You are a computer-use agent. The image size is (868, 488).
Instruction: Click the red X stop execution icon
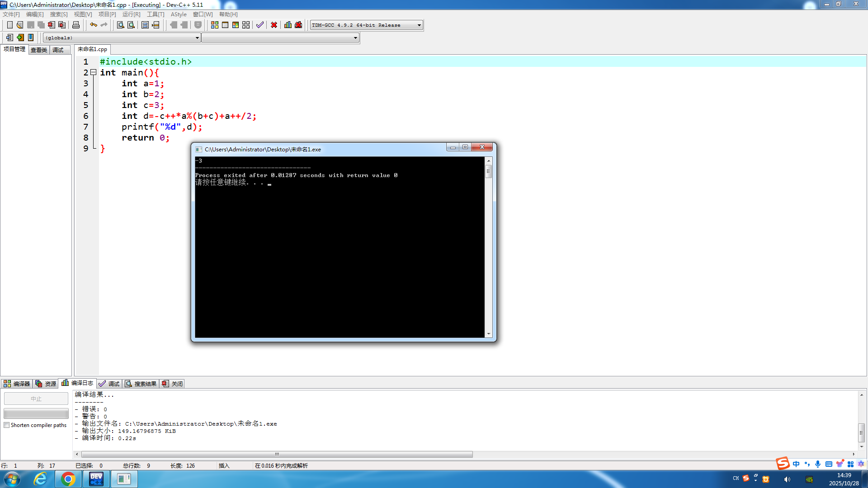pyautogui.click(x=274, y=25)
